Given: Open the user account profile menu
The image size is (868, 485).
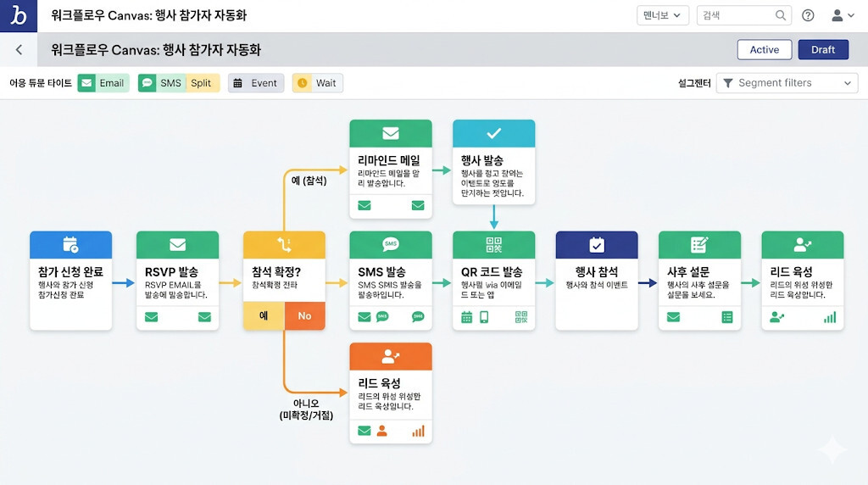Looking at the screenshot, I should (843, 15).
